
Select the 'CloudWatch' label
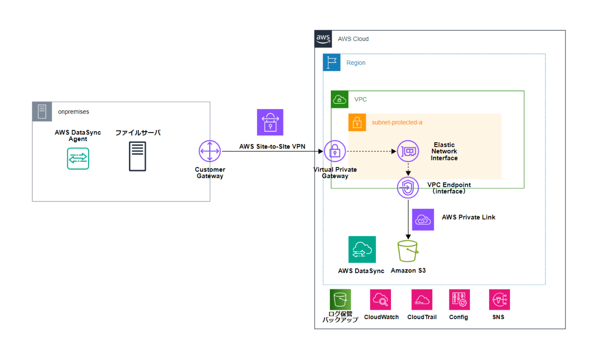(381, 317)
